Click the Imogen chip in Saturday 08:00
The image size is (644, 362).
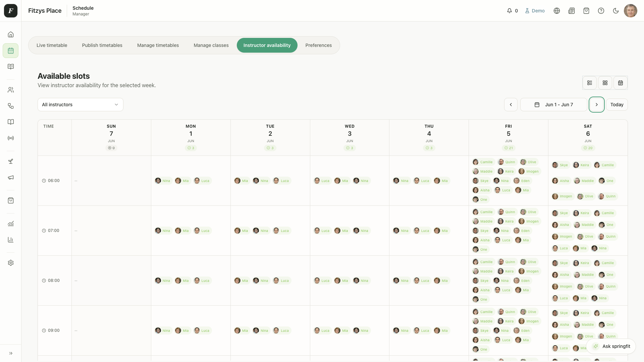coord(562,287)
